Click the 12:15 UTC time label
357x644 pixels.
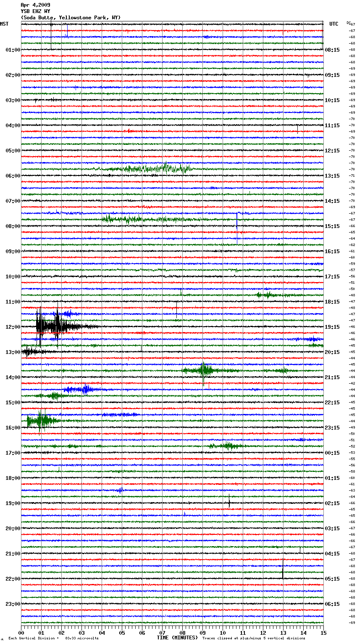332,151
